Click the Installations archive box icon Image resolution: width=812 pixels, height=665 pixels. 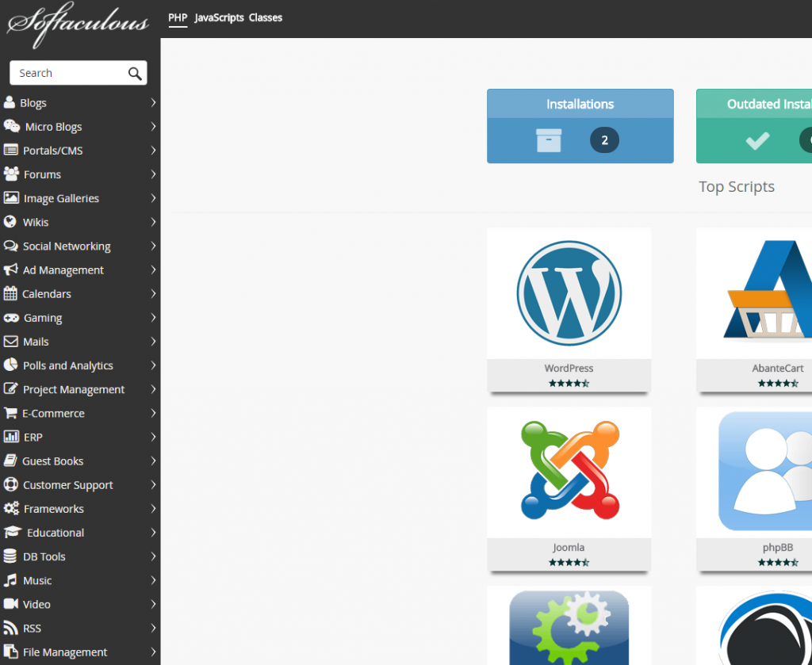pos(549,140)
